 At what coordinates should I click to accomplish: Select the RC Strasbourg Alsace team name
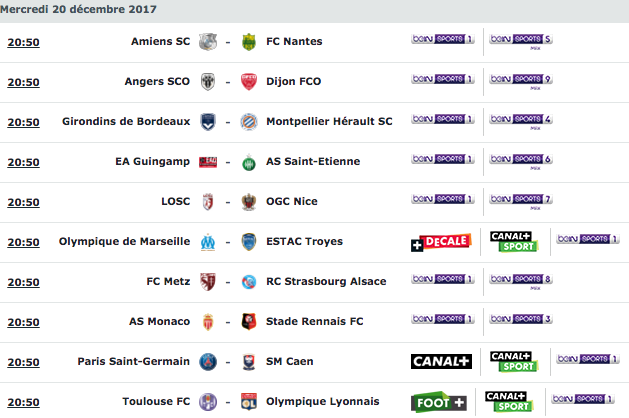point(326,282)
